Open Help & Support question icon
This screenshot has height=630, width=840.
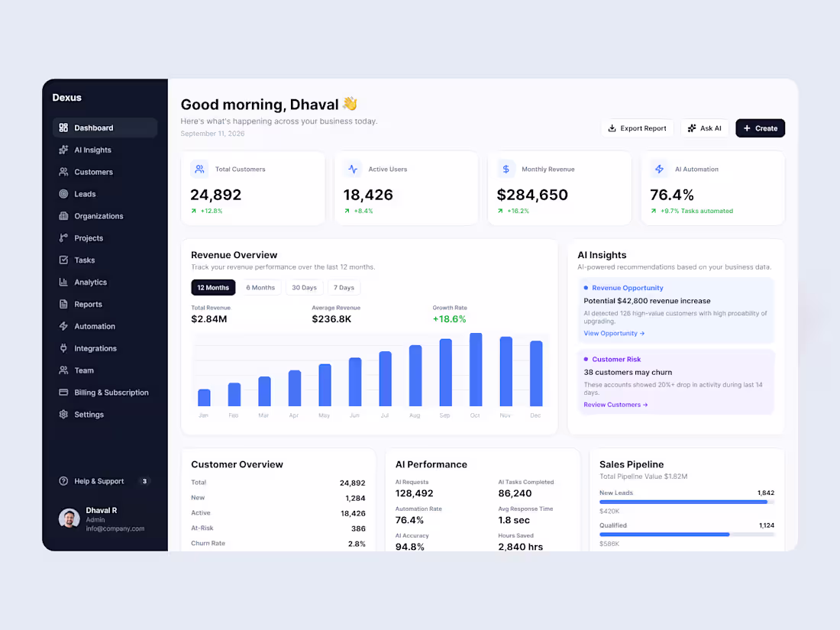point(63,481)
